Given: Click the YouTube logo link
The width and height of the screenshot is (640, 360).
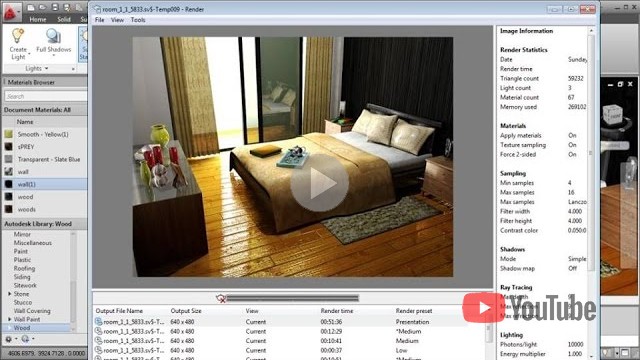Looking at the screenshot, I should pos(529,308).
